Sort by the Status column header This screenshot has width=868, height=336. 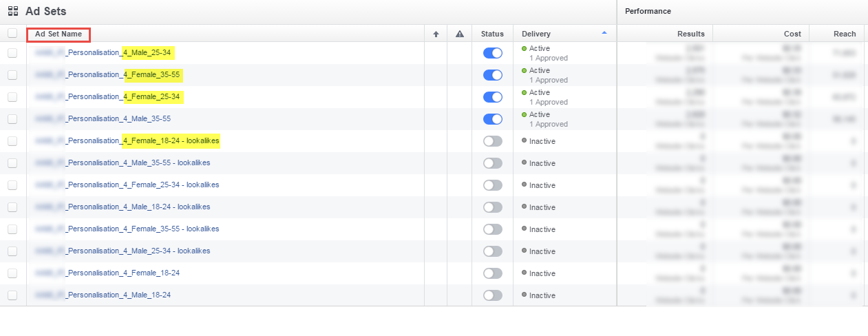492,34
